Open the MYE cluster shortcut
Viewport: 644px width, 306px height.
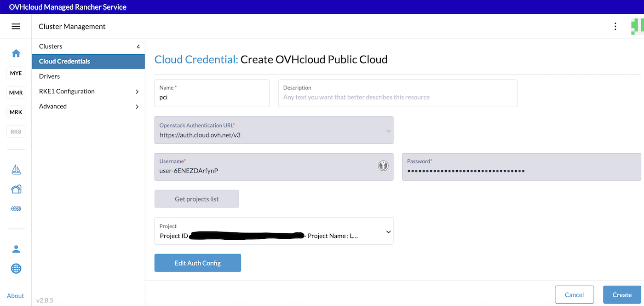click(16, 73)
